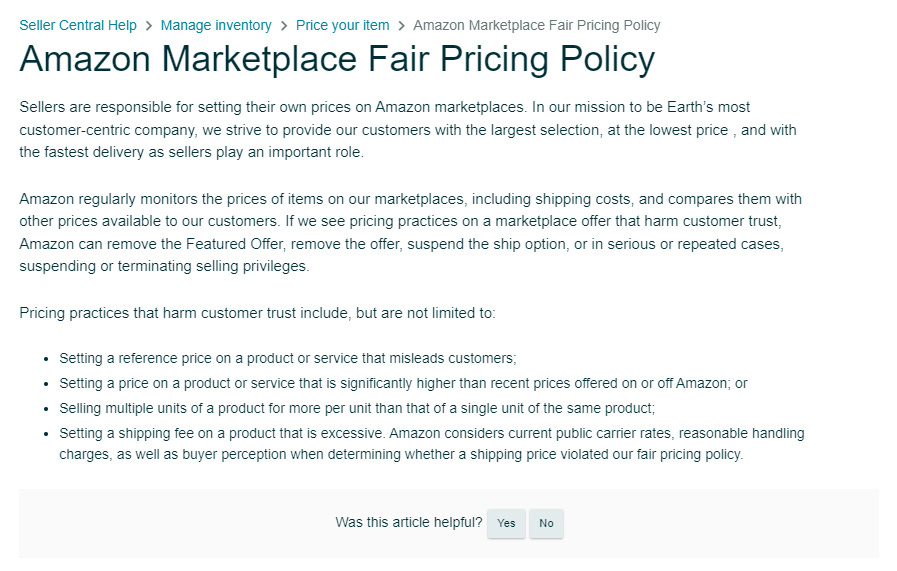The height and width of the screenshot is (571, 897).
Task: Click the chevron after Seller Central Help
Action: pyautogui.click(x=149, y=26)
